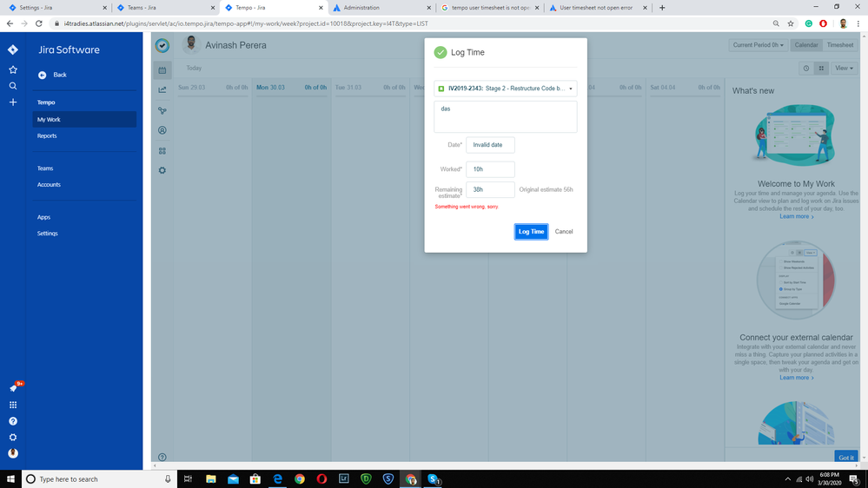Select Timesheet view tab
The width and height of the screenshot is (868, 488).
coord(840,45)
